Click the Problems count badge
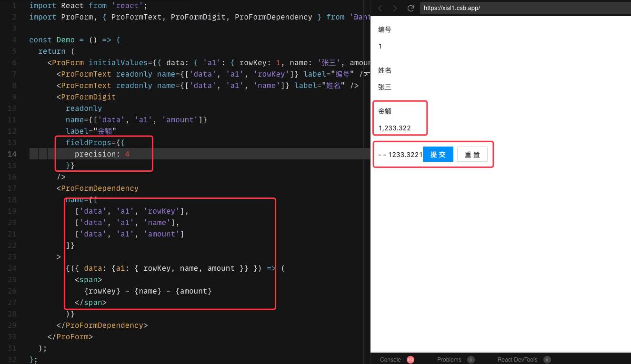Screen dimensions: 631x364 [471, 360]
